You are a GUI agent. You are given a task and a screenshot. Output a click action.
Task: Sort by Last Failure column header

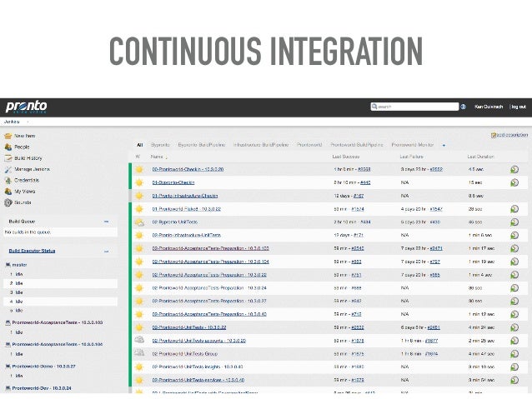pos(412,157)
